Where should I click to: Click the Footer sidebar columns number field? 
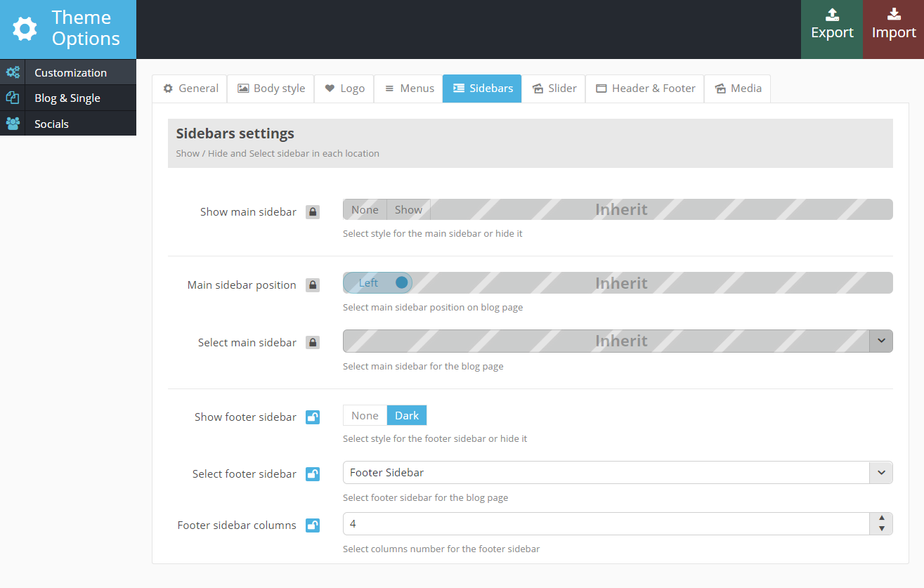(x=606, y=524)
